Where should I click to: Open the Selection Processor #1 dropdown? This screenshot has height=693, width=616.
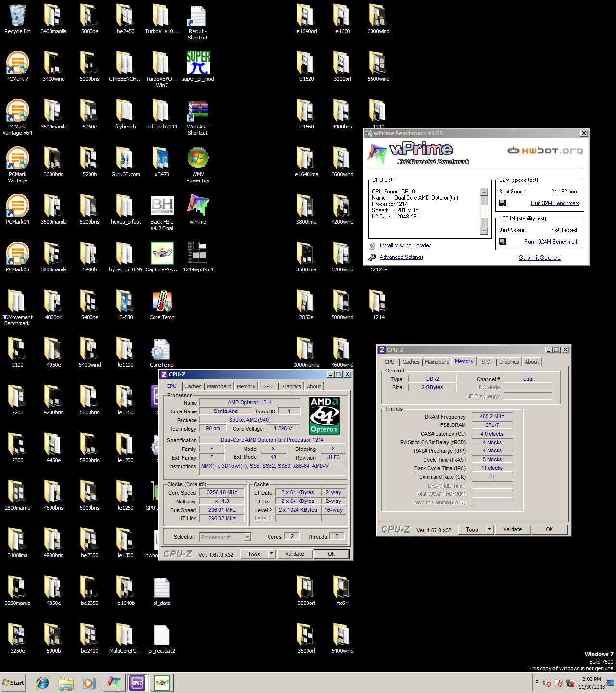[x=247, y=537]
